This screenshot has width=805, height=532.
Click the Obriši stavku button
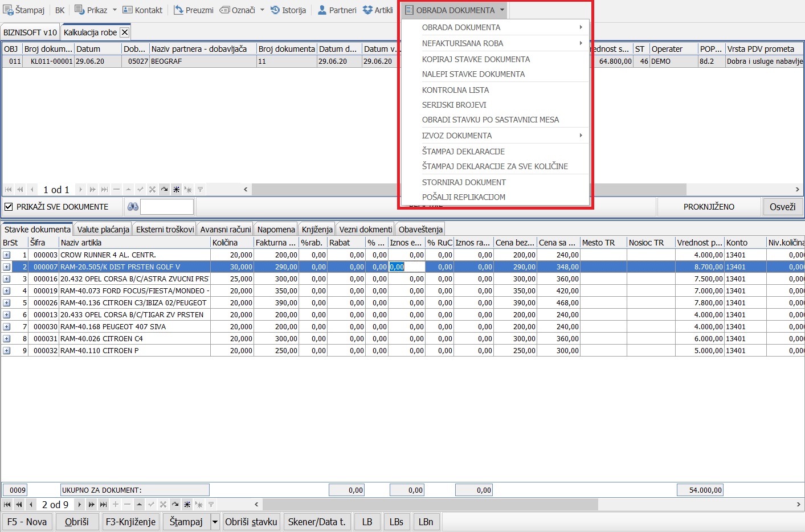coord(251,522)
